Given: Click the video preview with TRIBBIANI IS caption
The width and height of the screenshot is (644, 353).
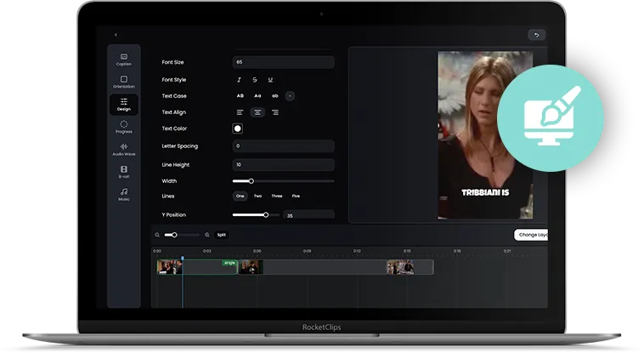Looking at the screenshot, I should tap(485, 135).
